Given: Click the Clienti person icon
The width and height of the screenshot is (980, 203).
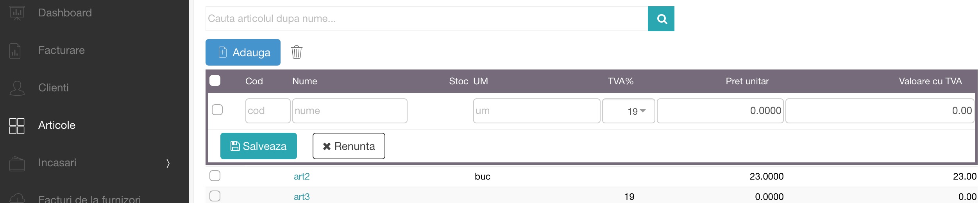Looking at the screenshot, I should click(17, 88).
